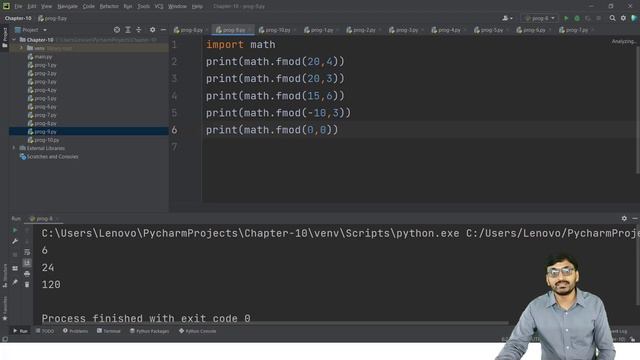Viewport: 640px width, 360px height.
Task: Hide the Project tool window
Action: click(x=163, y=30)
